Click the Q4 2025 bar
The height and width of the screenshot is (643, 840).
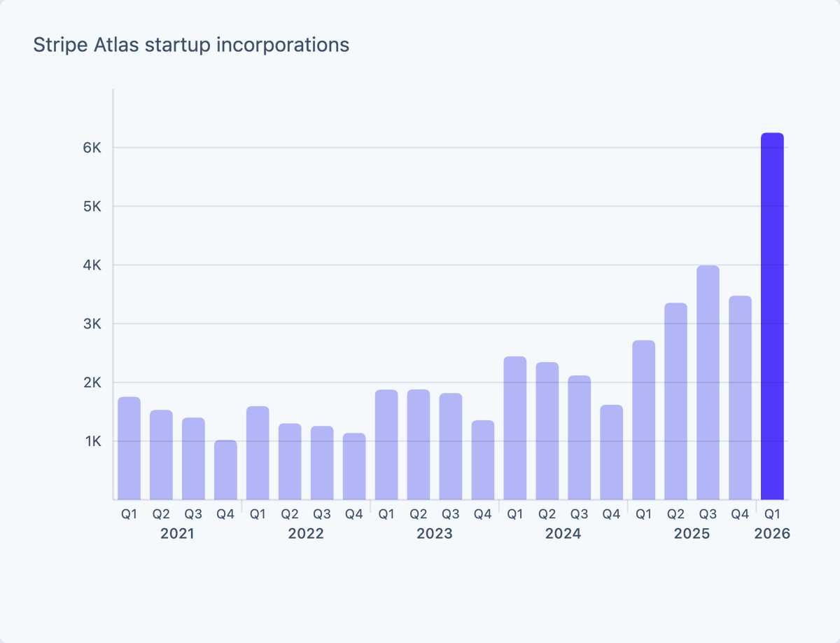[x=740, y=398]
